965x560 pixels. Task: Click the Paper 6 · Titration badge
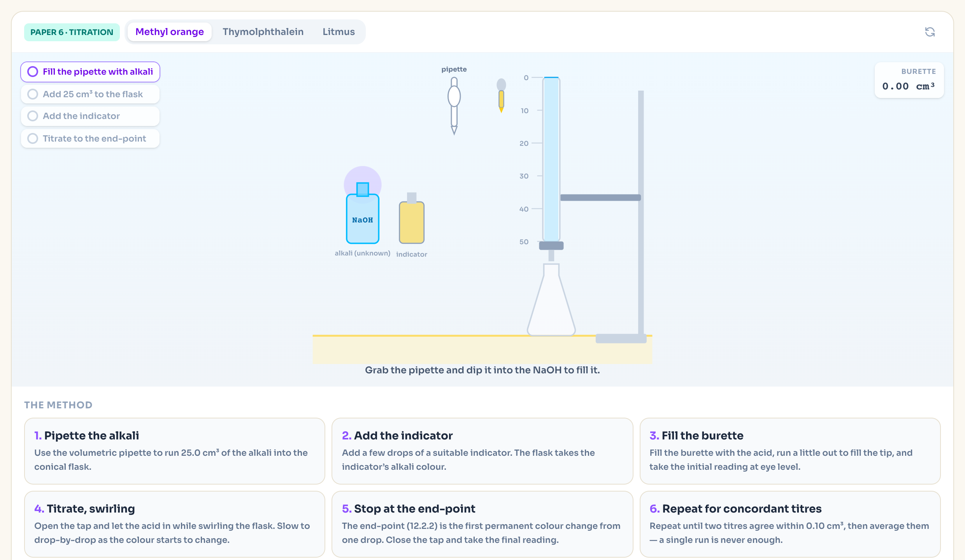tap(72, 32)
